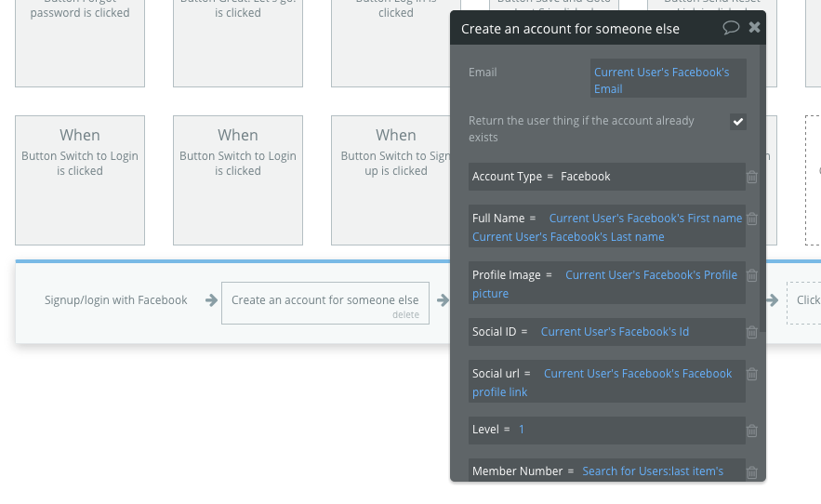
Task: Click the properties panel vertical scrollbar
Action: click(762, 189)
